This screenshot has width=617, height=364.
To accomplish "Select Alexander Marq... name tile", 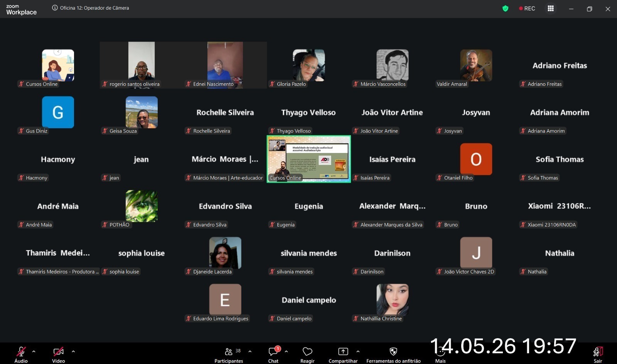I will tap(392, 206).
